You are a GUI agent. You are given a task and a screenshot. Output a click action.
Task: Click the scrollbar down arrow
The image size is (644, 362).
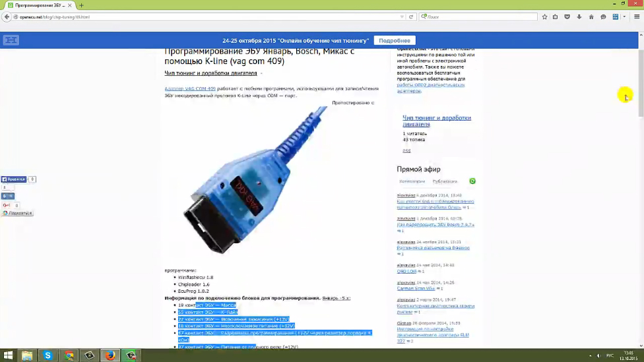tap(641, 346)
